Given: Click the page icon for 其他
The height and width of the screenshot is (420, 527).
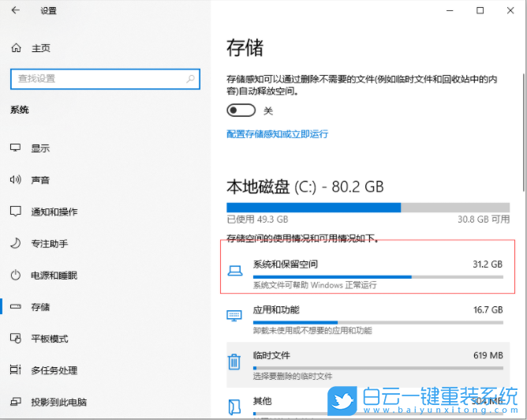Looking at the screenshot, I should [234, 407].
